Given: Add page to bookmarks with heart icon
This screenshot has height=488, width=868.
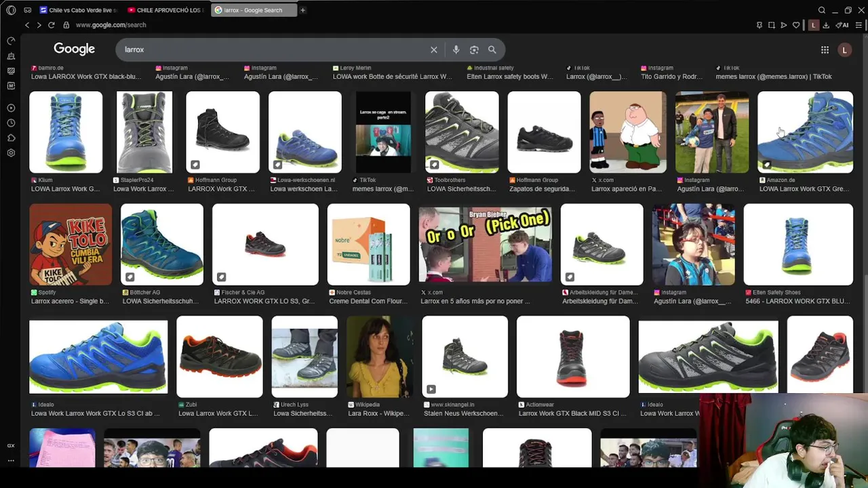Looking at the screenshot, I should click(796, 25).
